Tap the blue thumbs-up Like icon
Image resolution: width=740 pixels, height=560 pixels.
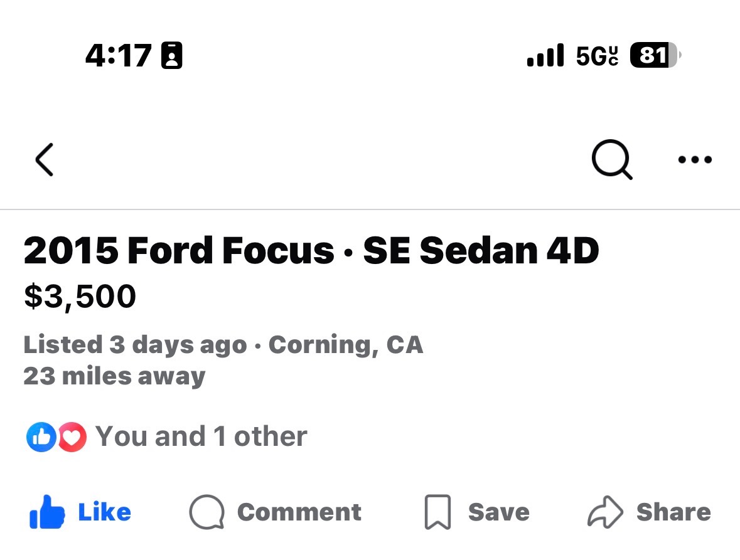[x=47, y=512]
